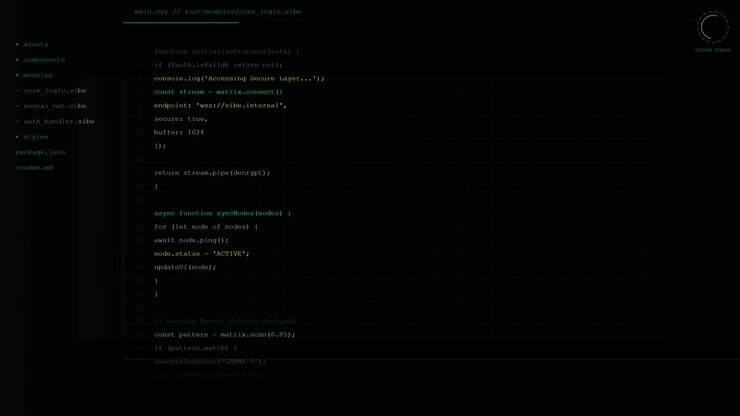
Task: Select the main.sys core_logic.vibe tab
Action: [218, 11]
